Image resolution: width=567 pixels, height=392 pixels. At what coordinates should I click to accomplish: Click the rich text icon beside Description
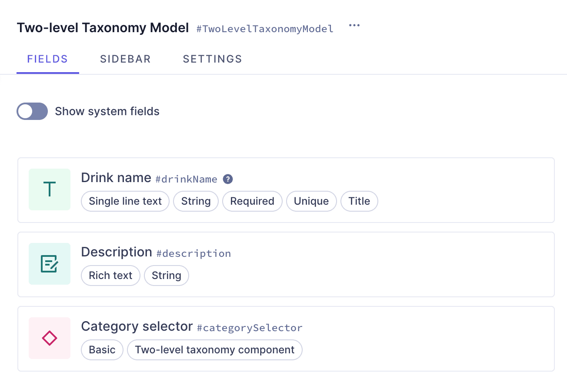(49, 264)
